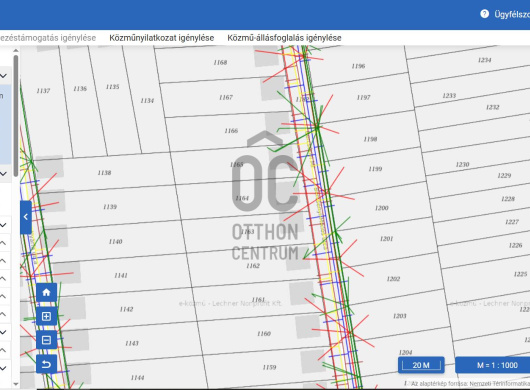This screenshot has height=390, width=530.
Task: Open the Nemzeti Térinformatika attribution link
Action: (x=500, y=384)
